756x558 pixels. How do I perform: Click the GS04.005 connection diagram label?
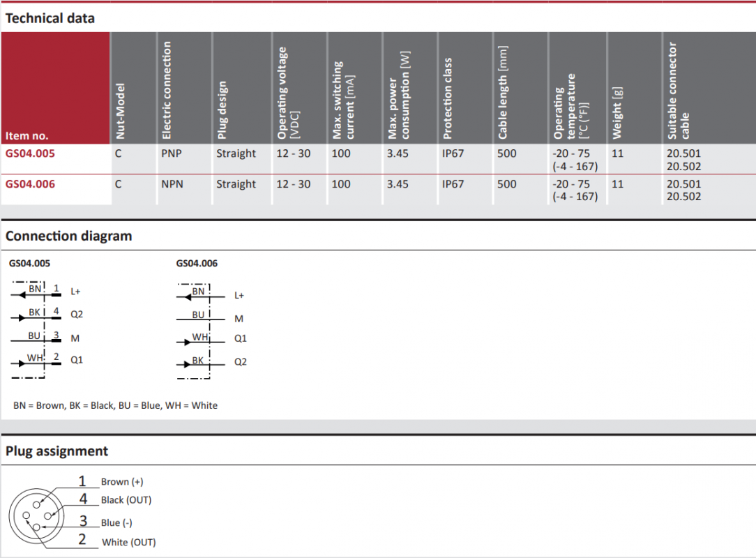pos(29,264)
